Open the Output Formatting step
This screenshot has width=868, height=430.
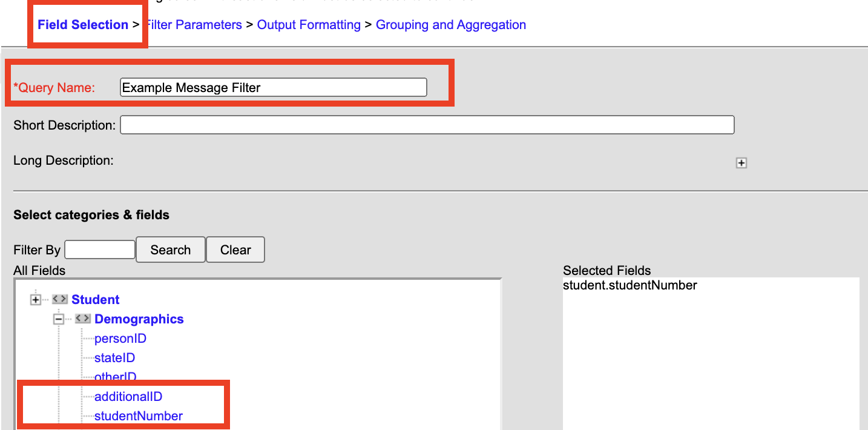[x=309, y=25]
